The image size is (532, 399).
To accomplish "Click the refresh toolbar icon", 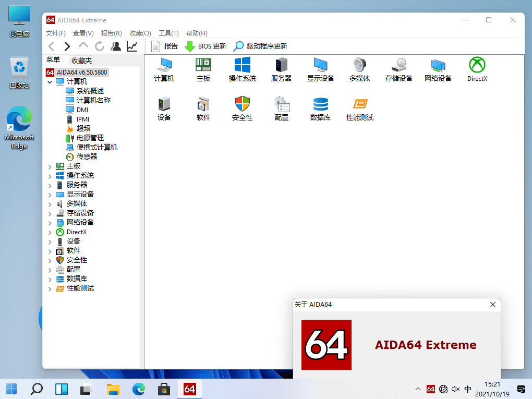I will [100, 46].
